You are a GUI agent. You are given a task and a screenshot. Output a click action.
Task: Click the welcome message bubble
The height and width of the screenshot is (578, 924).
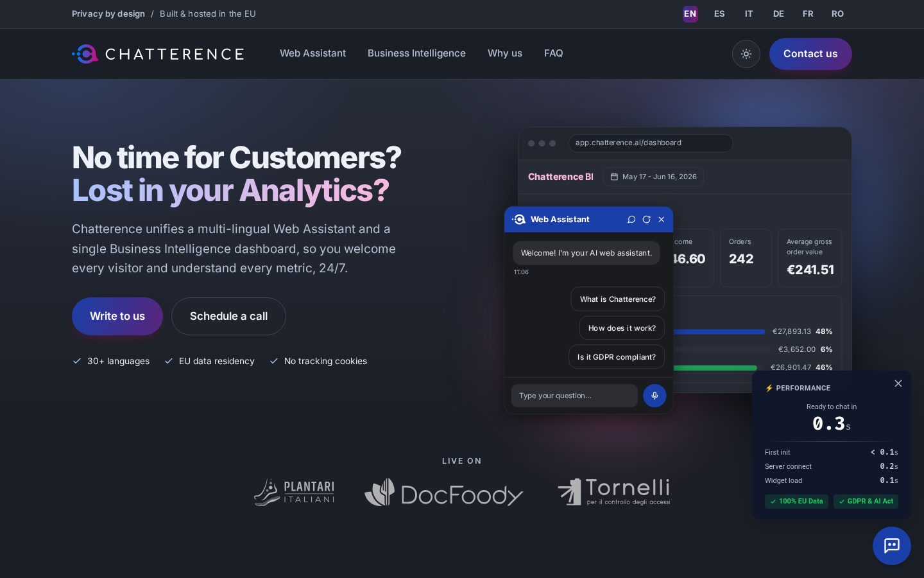pyautogui.click(x=586, y=253)
